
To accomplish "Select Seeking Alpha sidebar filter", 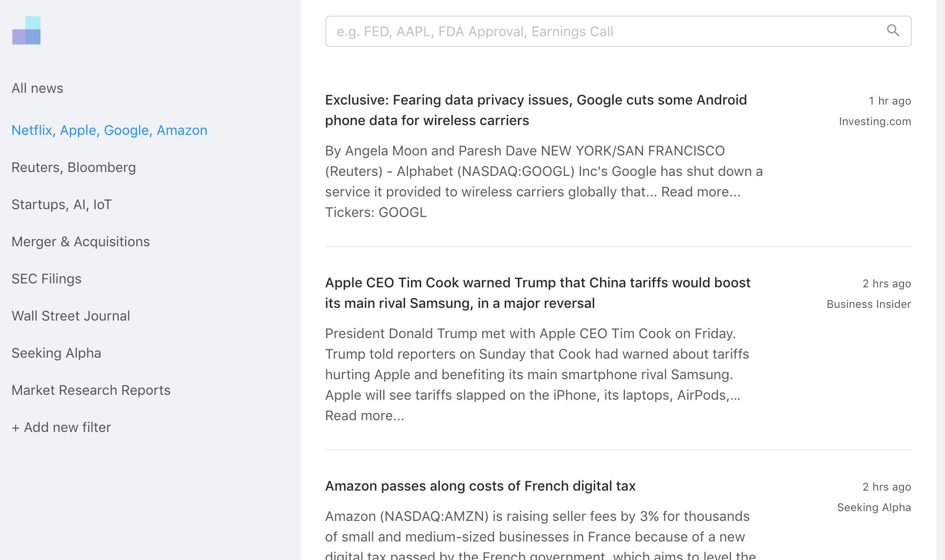I will (56, 353).
